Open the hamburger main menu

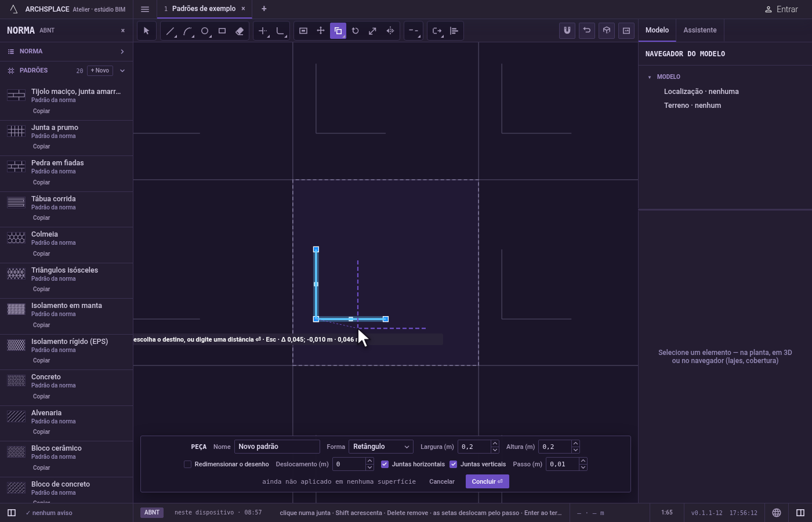pyautogui.click(x=145, y=9)
